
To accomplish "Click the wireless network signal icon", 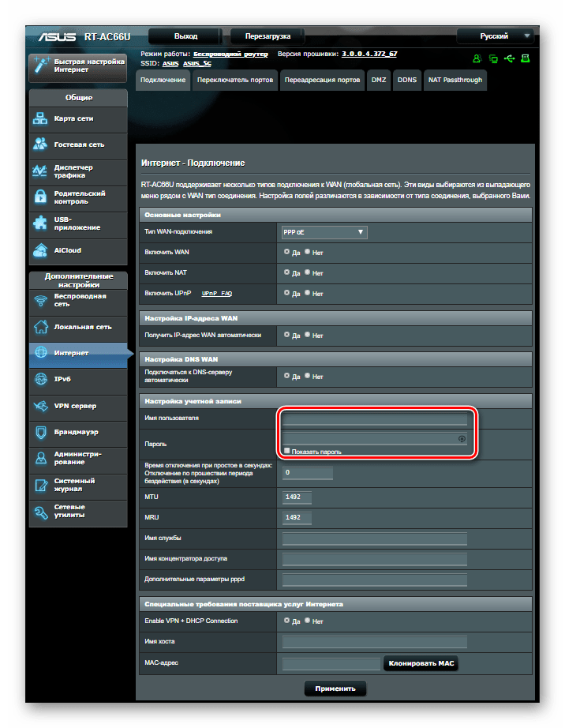I will [41, 301].
